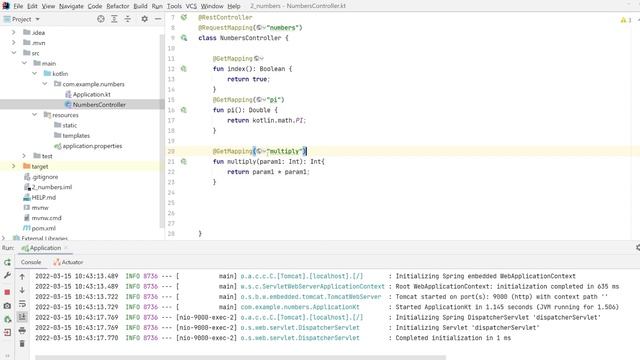The image size is (640, 360).
Task: Click the print icon in console toolbar
Action: pos(22,330)
